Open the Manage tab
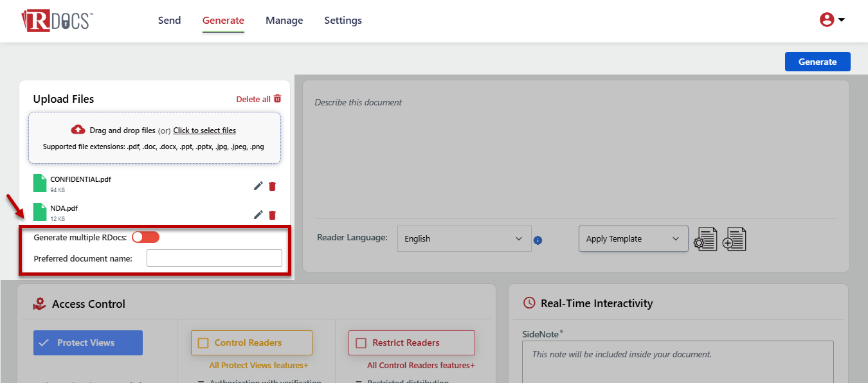 point(284,21)
